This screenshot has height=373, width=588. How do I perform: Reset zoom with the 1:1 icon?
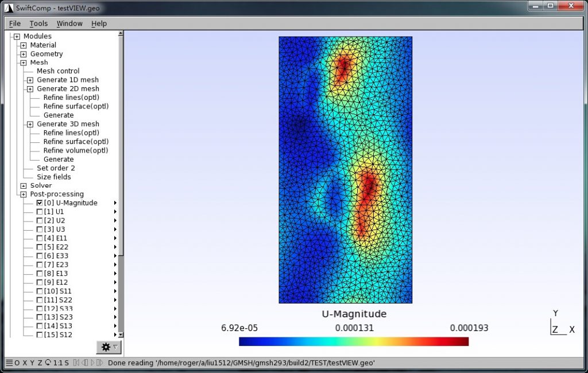[57, 363]
